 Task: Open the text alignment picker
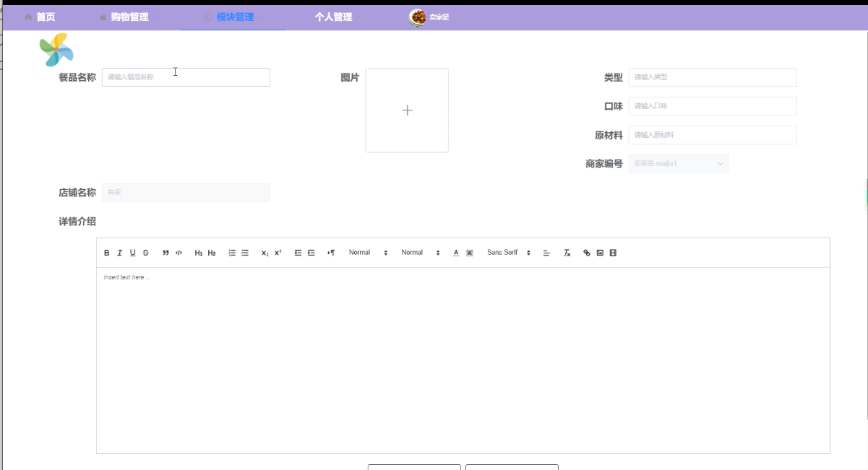[x=546, y=253]
